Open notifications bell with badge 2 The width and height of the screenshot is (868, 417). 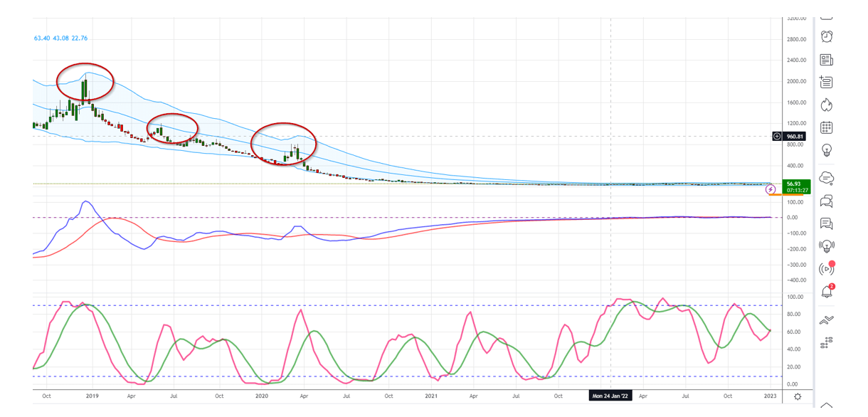(x=826, y=292)
